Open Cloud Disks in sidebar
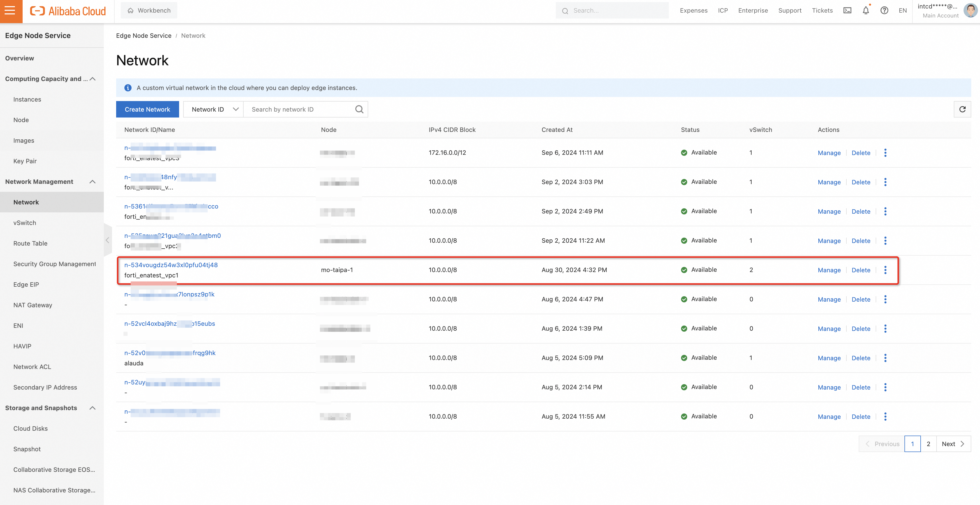 pyautogui.click(x=30, y=428)
